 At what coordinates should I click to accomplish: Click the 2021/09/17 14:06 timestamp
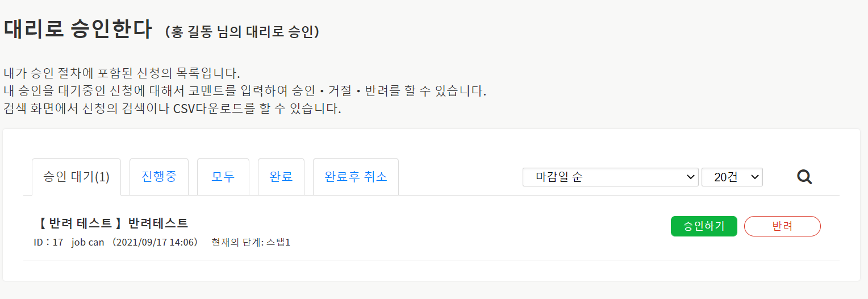coord(155,243)
